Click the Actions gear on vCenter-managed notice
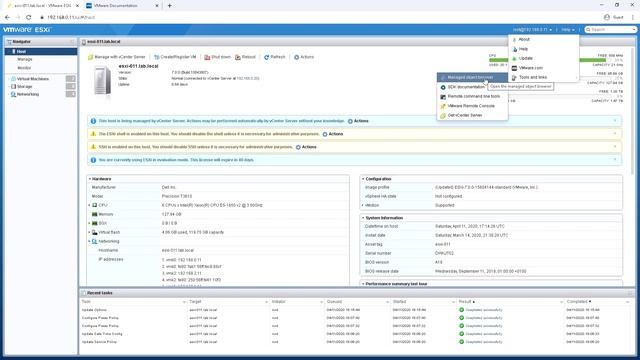This screenshot has height=360, width=640. (x=350, y=121)
